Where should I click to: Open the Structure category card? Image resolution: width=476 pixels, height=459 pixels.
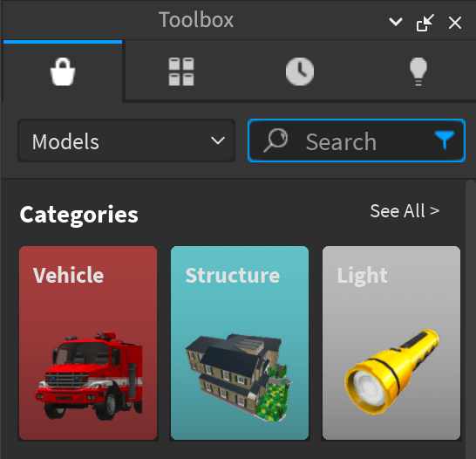(x=240, y=343)
